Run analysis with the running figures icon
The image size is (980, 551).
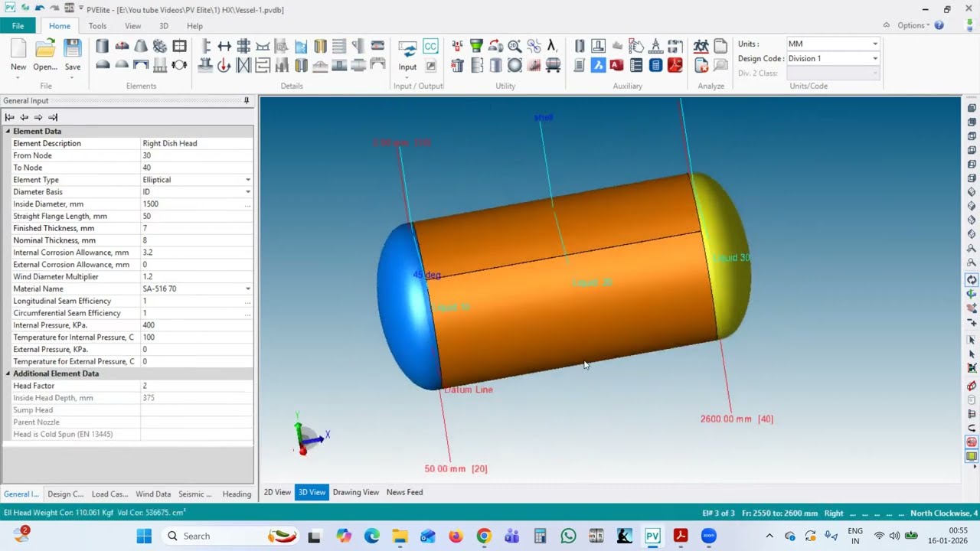(701, 47)
